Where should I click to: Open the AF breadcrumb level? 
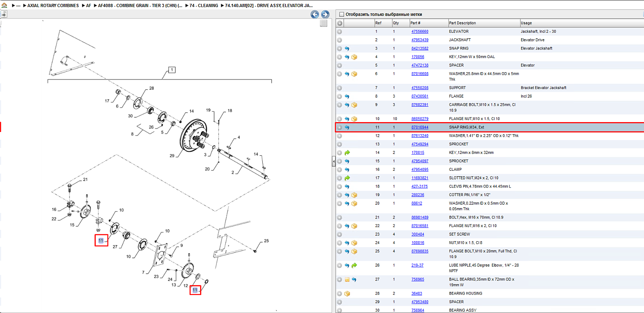[x=88, y=6]
